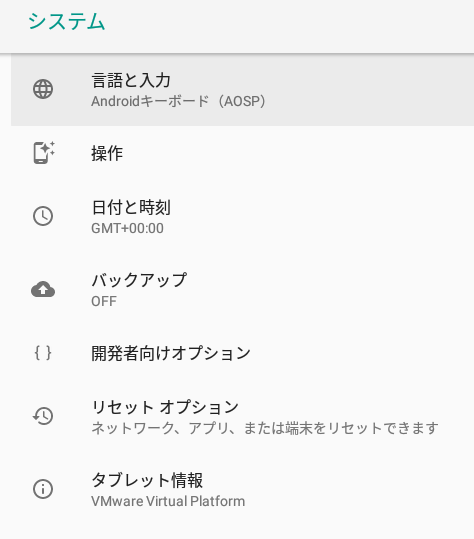Select リセット オプション
The height and width of the screenshot is (539, 474).
[242, 417]
